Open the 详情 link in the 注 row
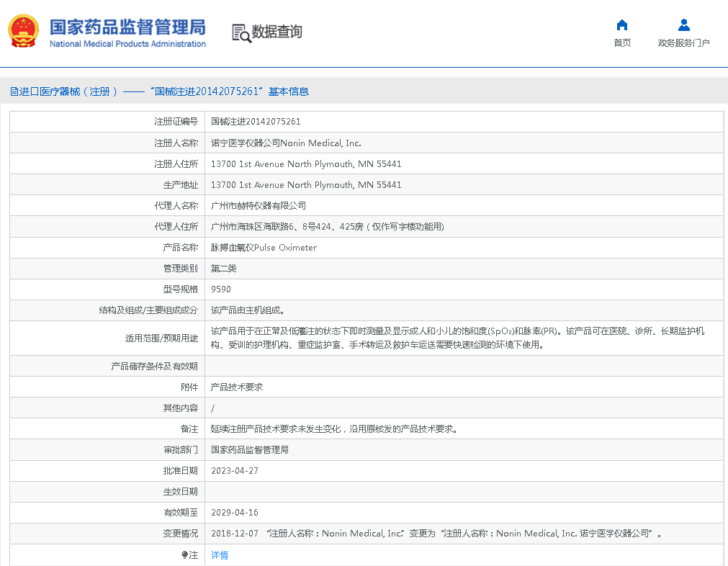 coord(220,555)
